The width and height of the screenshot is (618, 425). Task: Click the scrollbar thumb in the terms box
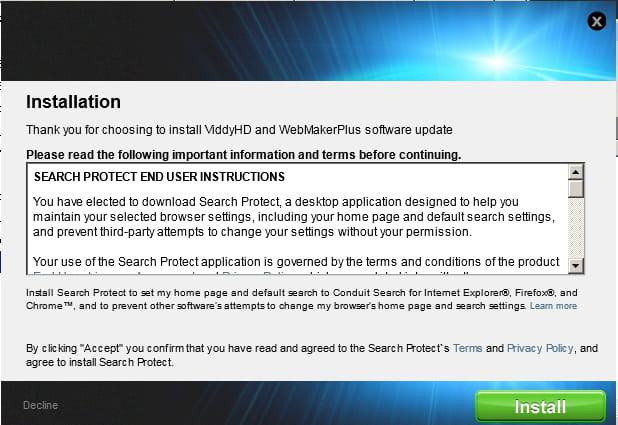(576, 189)
